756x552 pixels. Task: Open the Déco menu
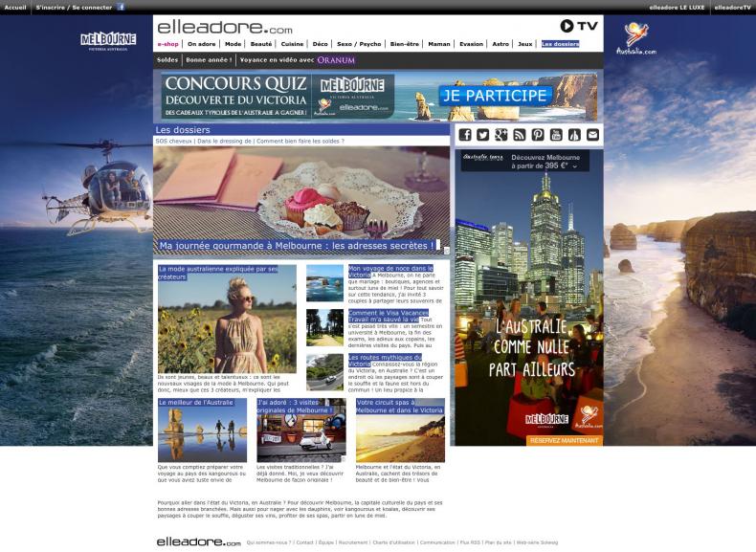tap(321, 44)
